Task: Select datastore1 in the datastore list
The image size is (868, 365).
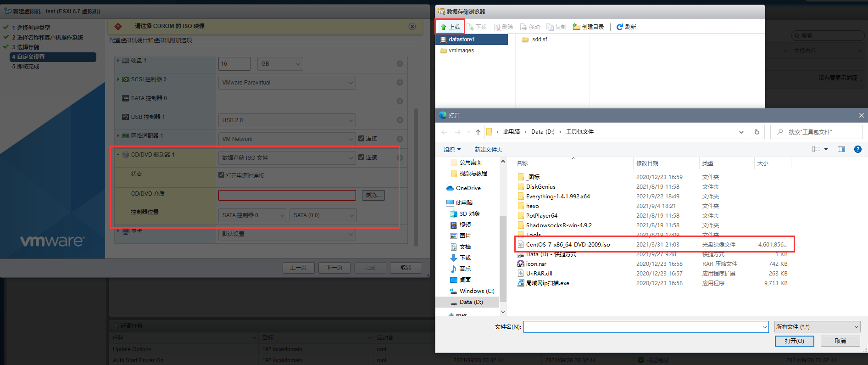Action: tap(472, 39)
